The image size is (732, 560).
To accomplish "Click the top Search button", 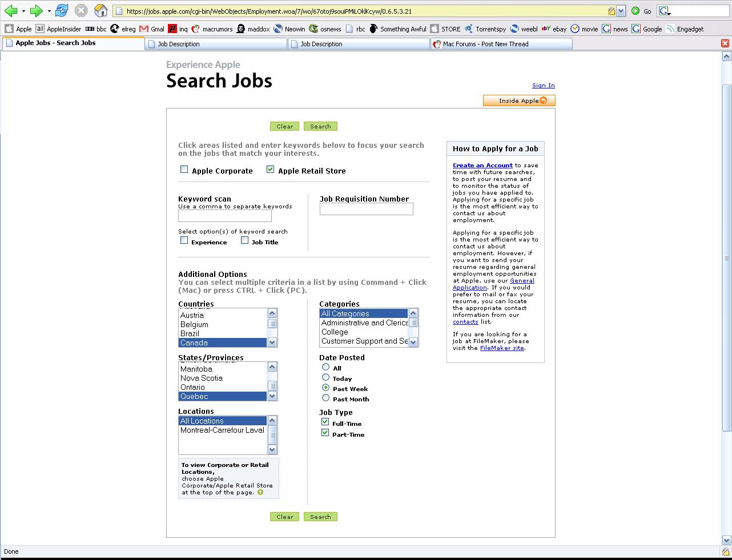I will click(x=320, y=126).
